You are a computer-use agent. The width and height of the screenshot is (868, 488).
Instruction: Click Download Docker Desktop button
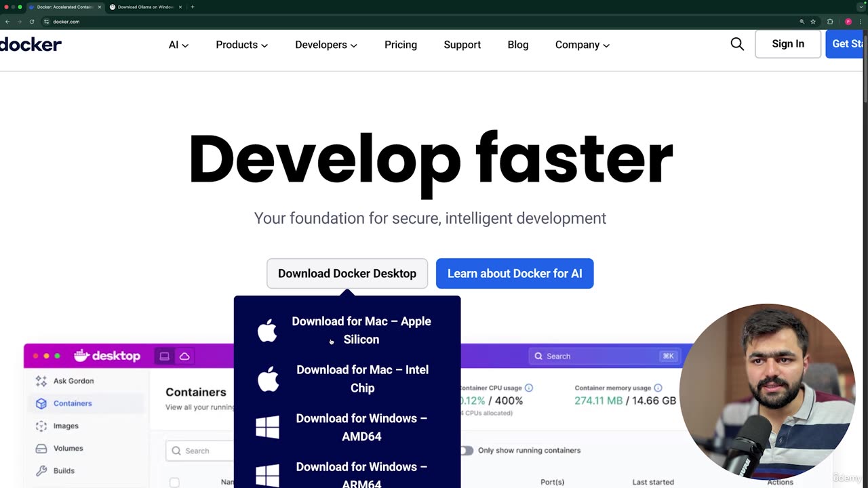click(347, 273)
